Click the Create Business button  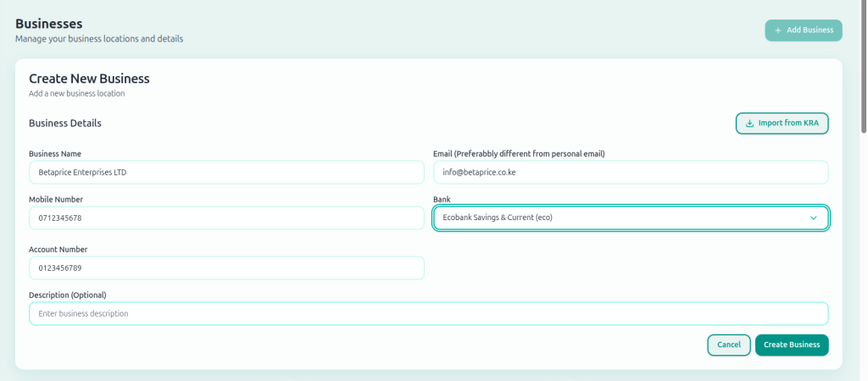pyautogui.click(x=792, y=345)
